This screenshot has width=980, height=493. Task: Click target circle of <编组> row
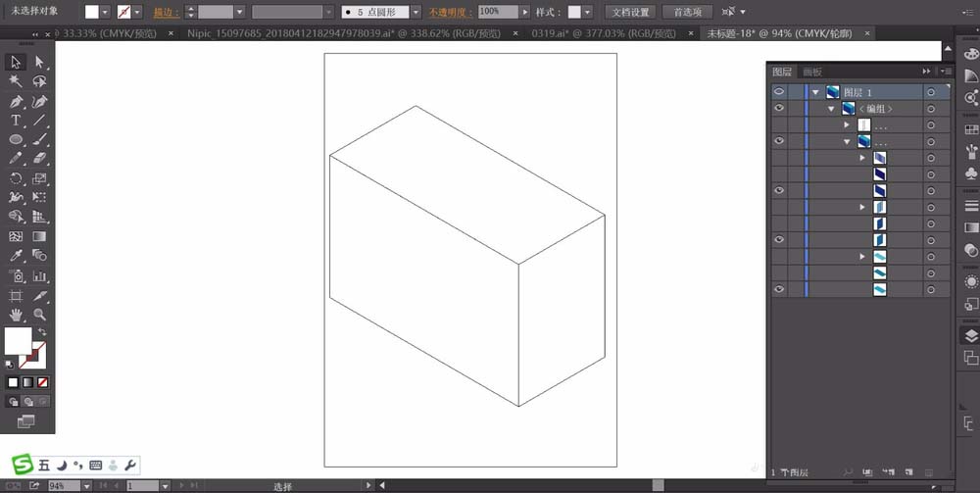[x=931, y=109]
